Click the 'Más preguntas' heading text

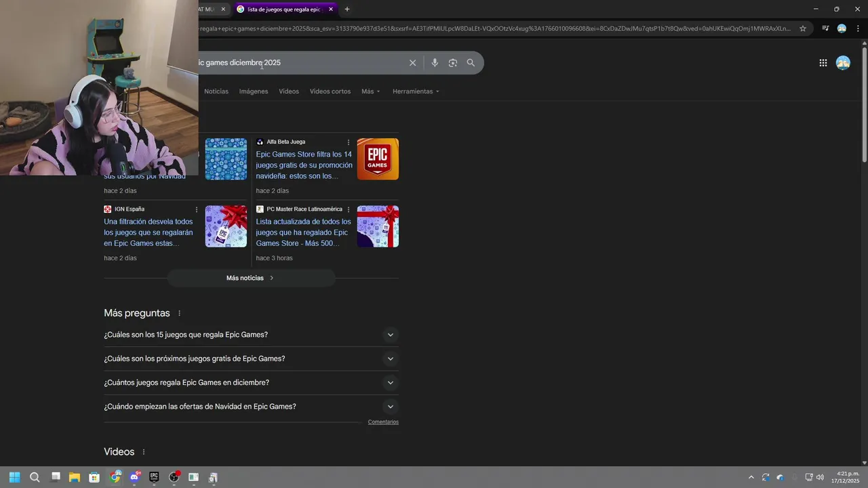tap(137, 313)
